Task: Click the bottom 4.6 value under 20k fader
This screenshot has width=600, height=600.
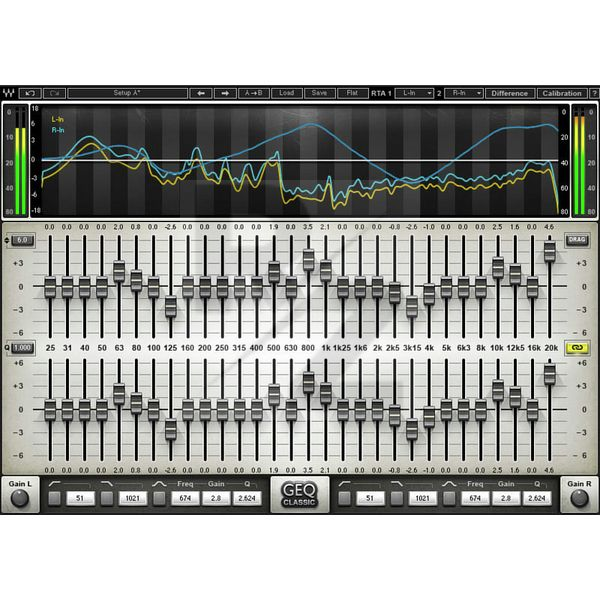Action: (549, 470)
